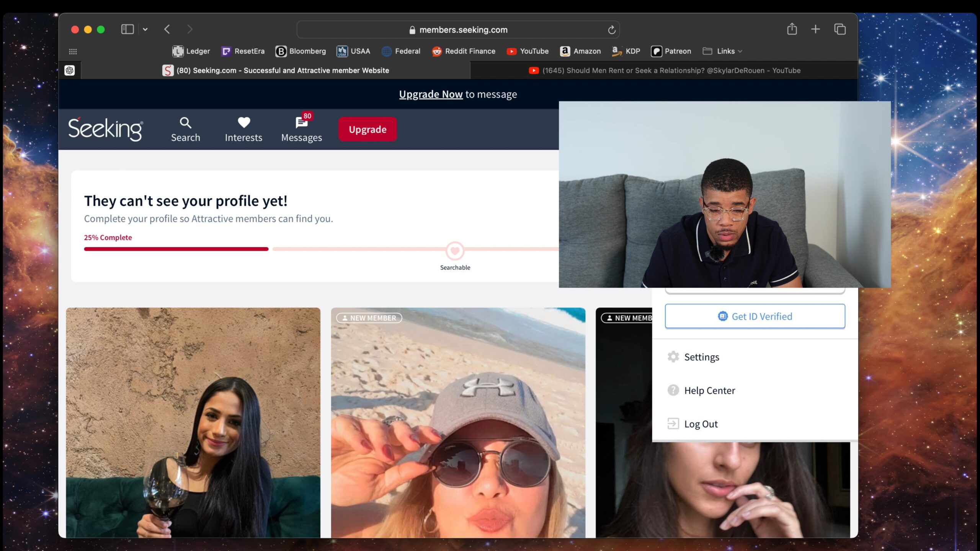Image resolution: width=980 pixels, height=551 pixels.
Task: Go forward in Safari
Action: 190,29
